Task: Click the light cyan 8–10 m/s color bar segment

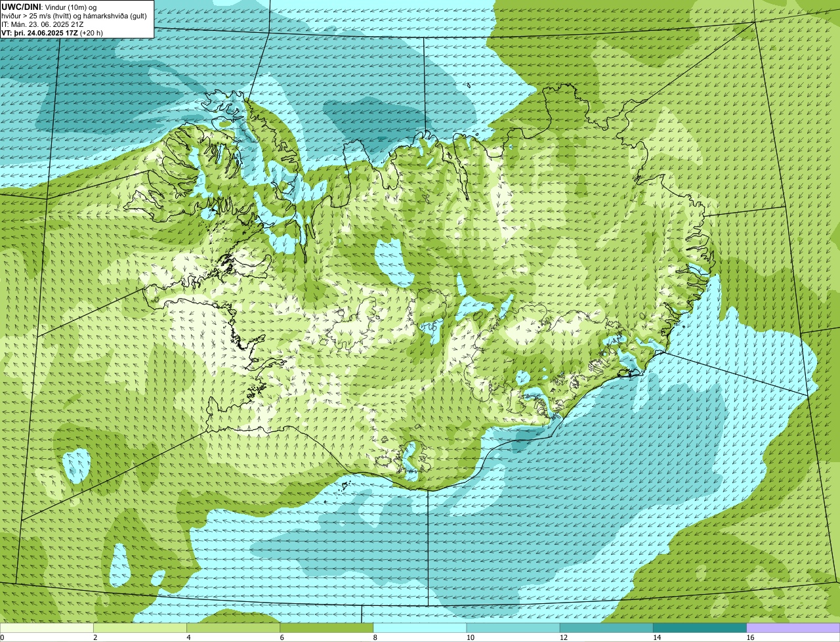Action: [420, 628]
